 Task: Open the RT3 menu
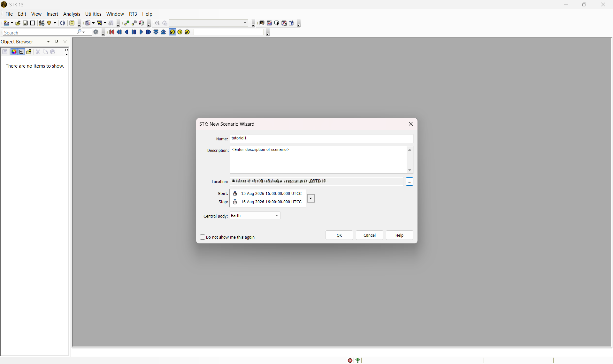click(133, 14)
